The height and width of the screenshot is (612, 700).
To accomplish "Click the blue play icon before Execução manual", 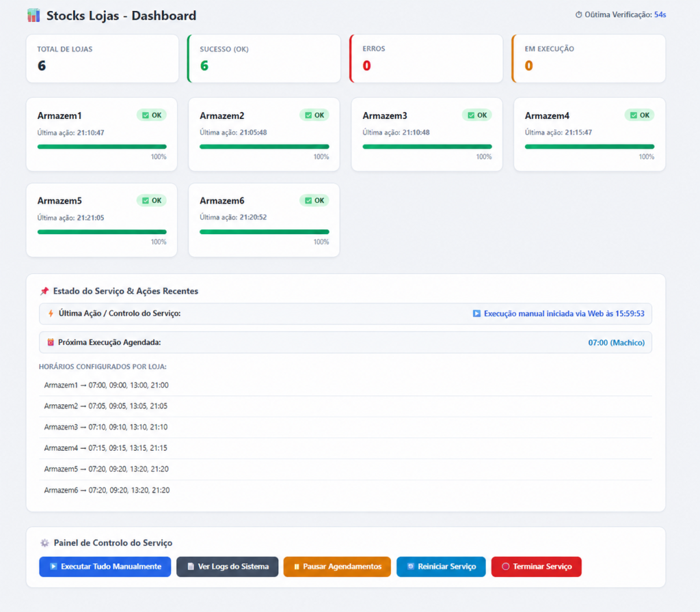I will [x=476, y=314].
